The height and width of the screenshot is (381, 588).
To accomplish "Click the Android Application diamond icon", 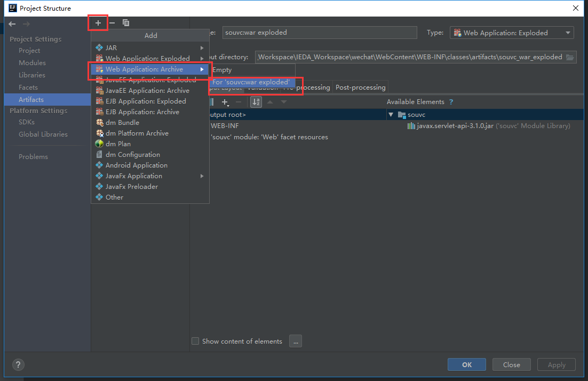I will [x=99, y=165].
